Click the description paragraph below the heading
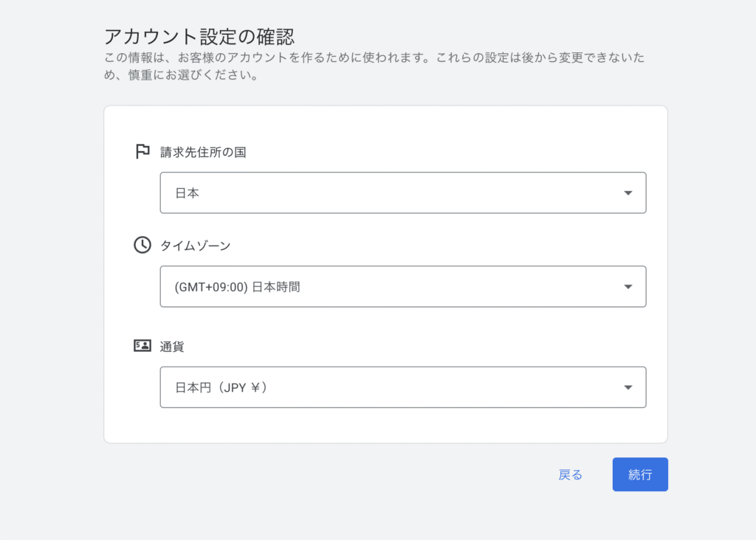The height and width of the screenshot is (540, 756). (369, 66)
